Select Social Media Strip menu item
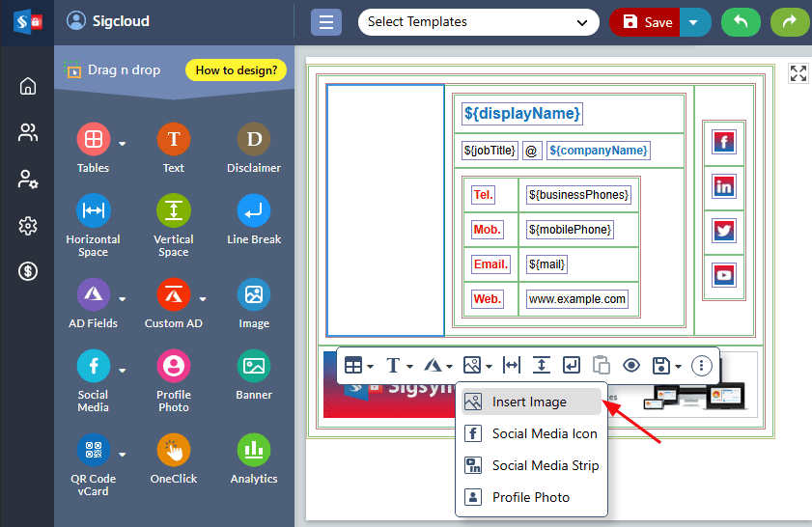This screenshot has height=527, width=812. pos(545,465)
